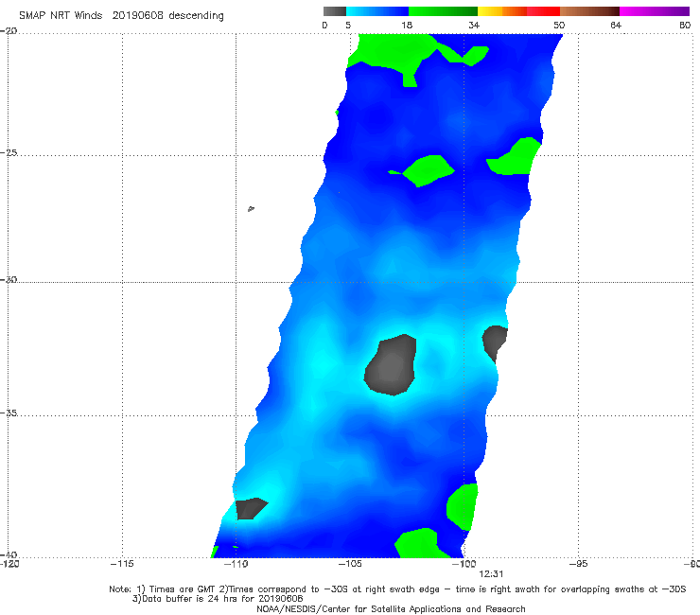The width and height of the screenshot is (700, 615).
Task: Click the colorbar label '50'
Action: click(x=559, y=25)
